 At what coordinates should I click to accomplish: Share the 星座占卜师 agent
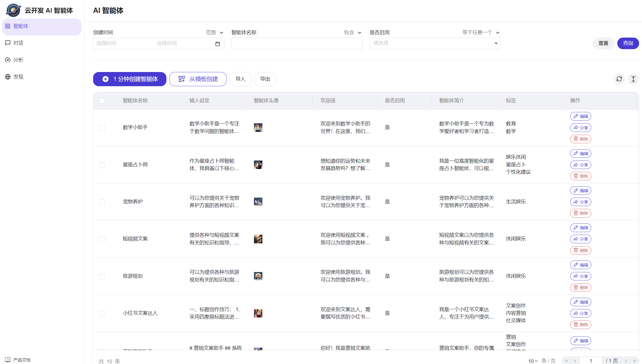coord(580,165)
